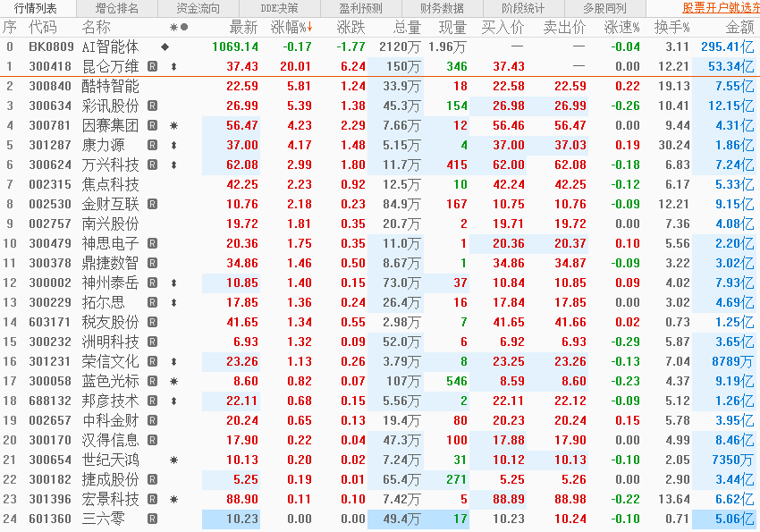Switch to the 资金流向 tab
Viewport: 760px width, 532px height.
[198, 8]
